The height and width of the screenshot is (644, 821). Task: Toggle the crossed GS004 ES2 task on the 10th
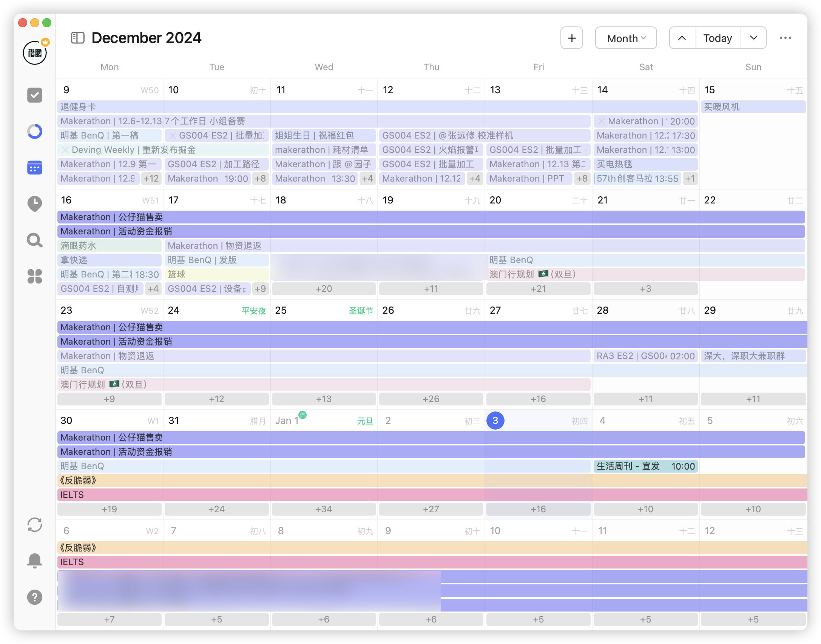(173, 136)
